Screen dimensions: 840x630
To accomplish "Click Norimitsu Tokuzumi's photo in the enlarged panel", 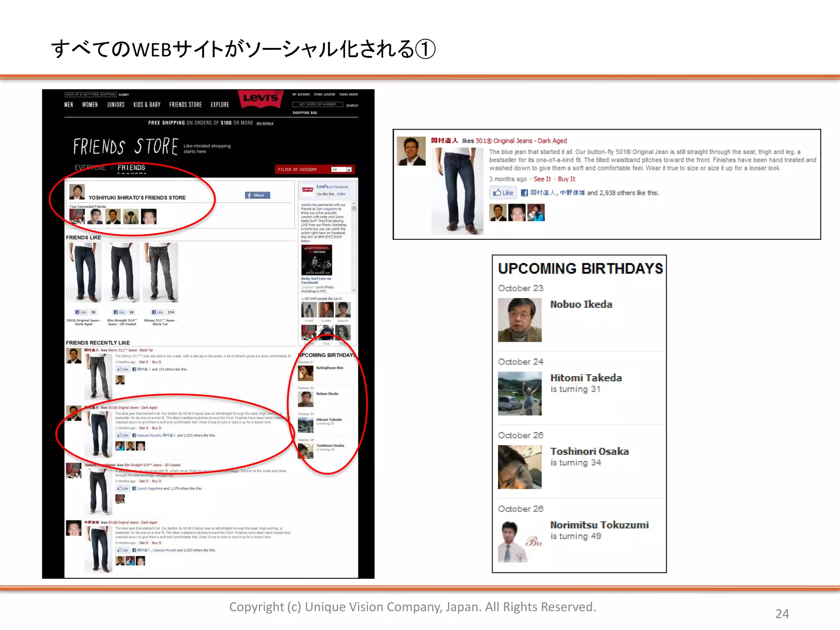I will (x=520, y=541).
